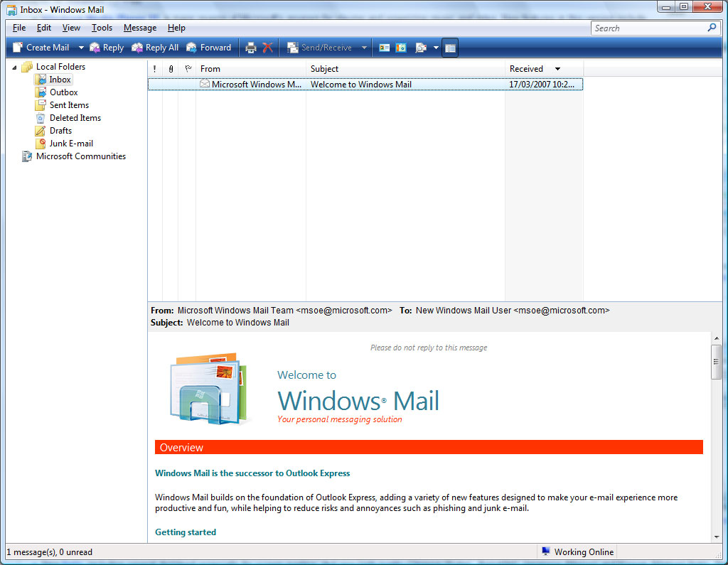Forward the selected message
Image resolution: width=728 pixels, height=565 pixels.
[208, 48]
